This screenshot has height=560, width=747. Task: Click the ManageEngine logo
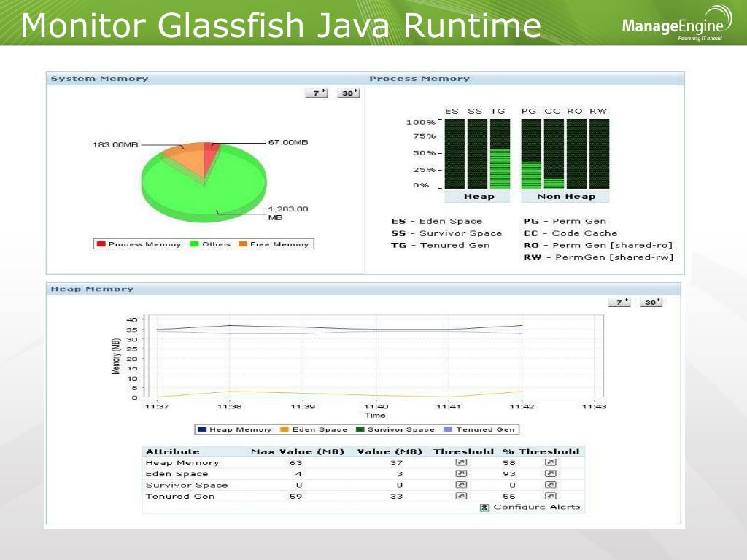click(x=676, y=24)
